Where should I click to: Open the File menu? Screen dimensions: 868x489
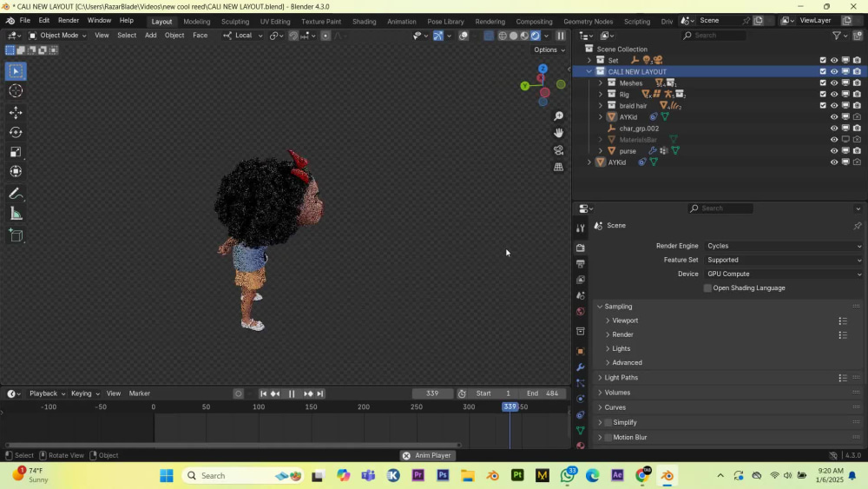point(25,21)
